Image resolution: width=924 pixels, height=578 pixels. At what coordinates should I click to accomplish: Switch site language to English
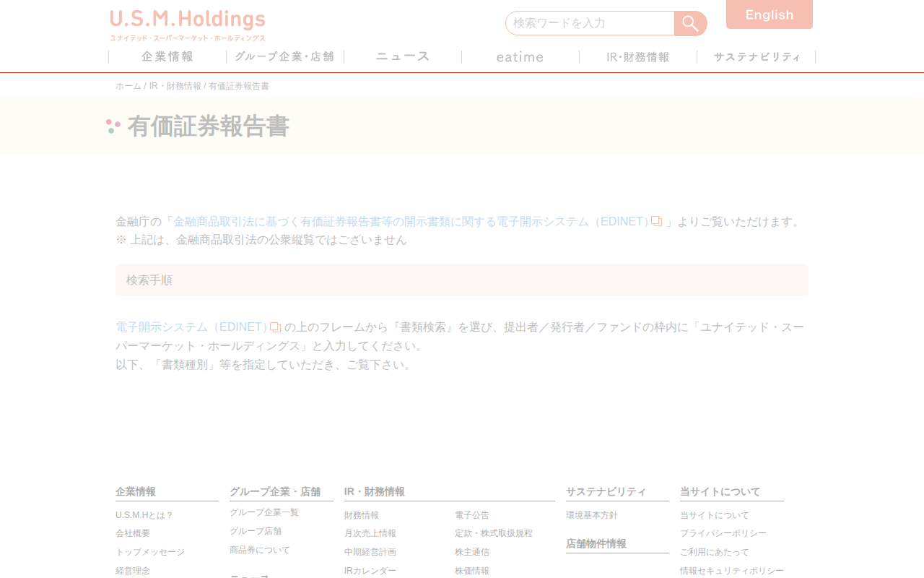coord(770,14)
